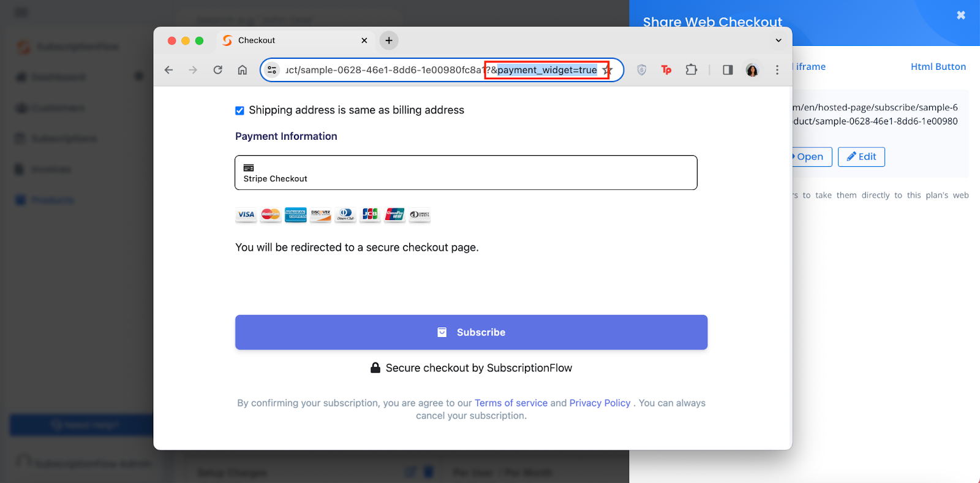
Task: Open the browser three-dot menu
Action: point(777,70)
